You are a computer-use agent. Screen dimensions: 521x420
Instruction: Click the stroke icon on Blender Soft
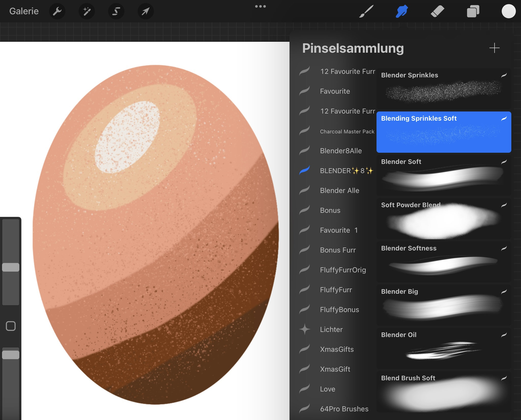[504, 162]
